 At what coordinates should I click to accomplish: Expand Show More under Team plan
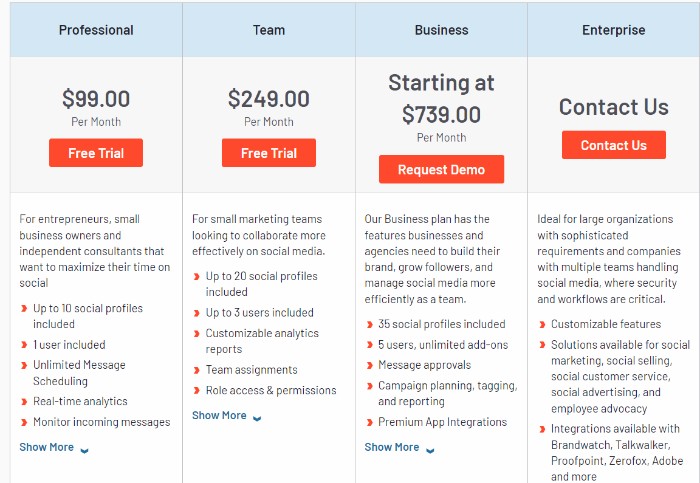(x=219, y=415)
